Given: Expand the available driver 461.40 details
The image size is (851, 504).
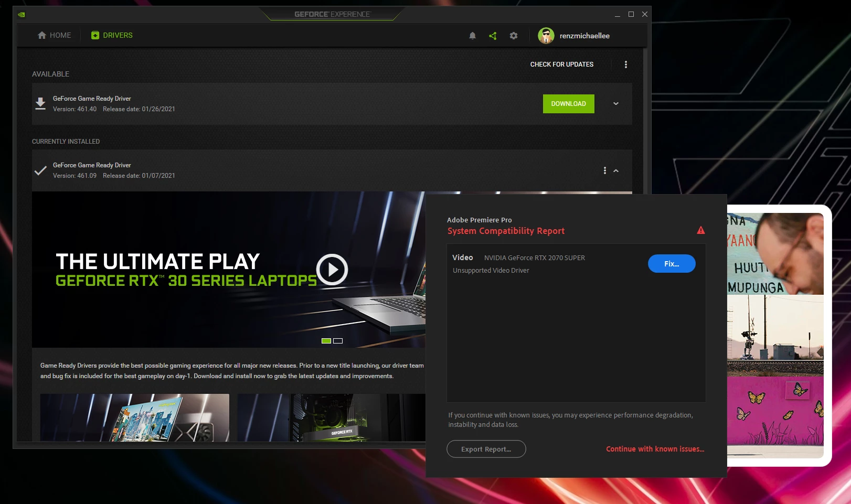Looking at the screenshot, I should tap(616, 104).
